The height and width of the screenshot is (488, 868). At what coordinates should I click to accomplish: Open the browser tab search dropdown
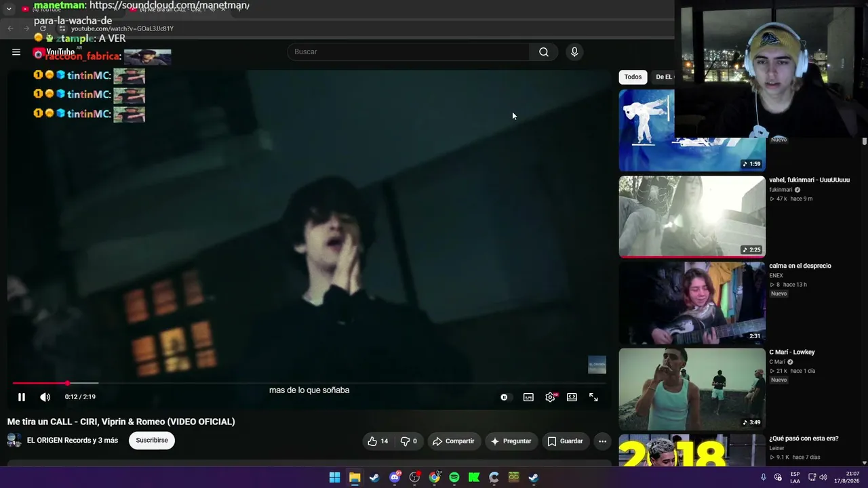click(x=9, y=9)
